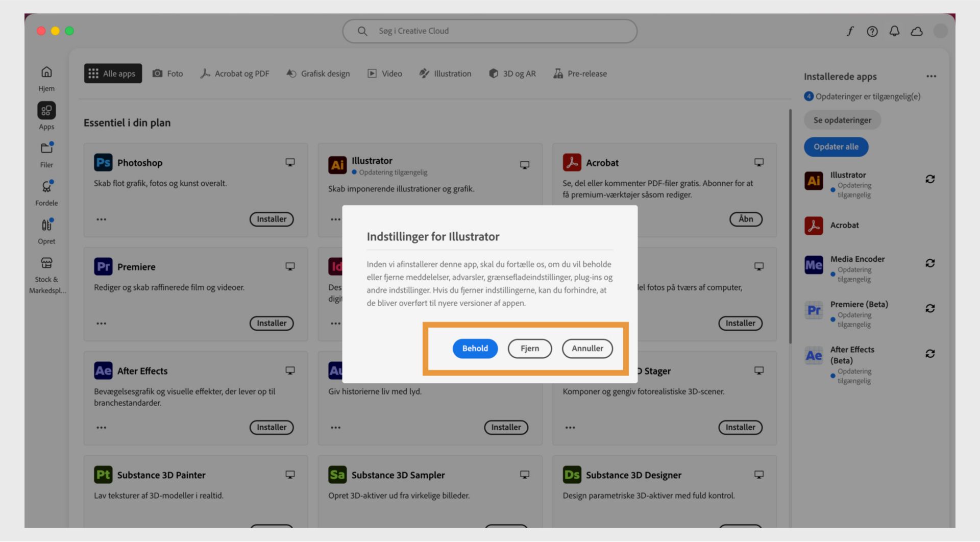Open Filer in the sidebar

[x=46, y=155]
